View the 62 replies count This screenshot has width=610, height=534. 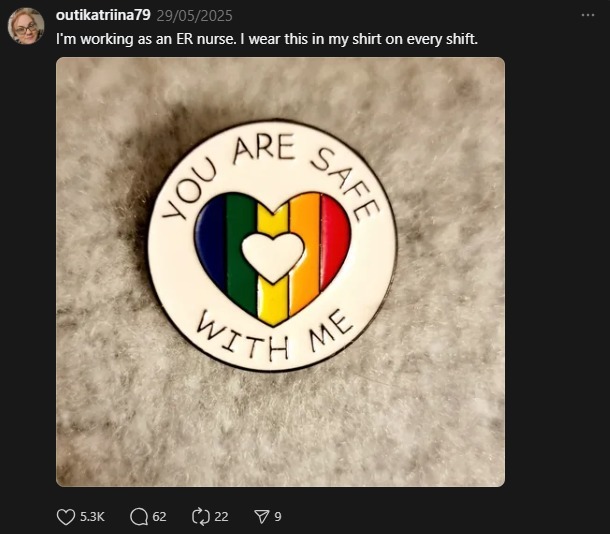pos(159,517)
